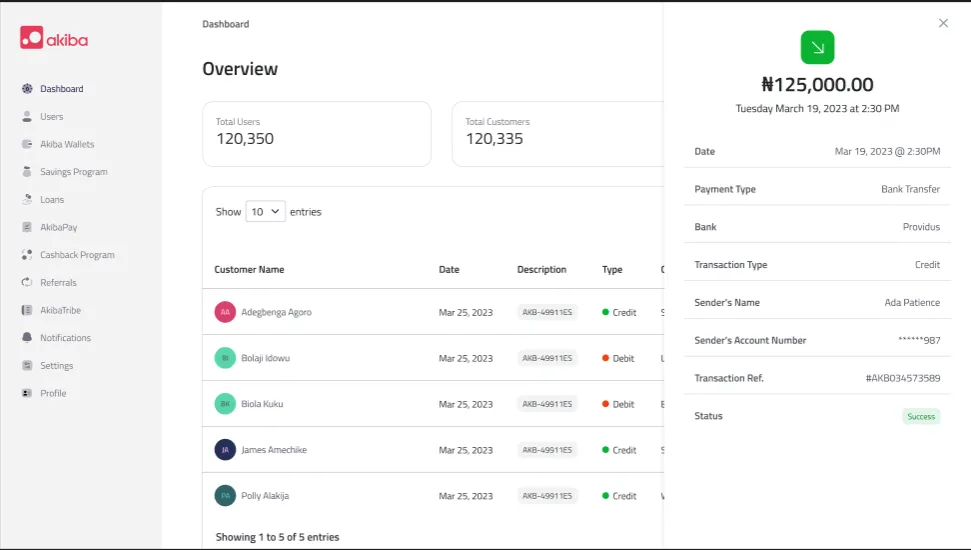This screenshot has width=971, height=550.
Task: Click the Akiba Wallets sidebar icon
Action: [27, 144]
